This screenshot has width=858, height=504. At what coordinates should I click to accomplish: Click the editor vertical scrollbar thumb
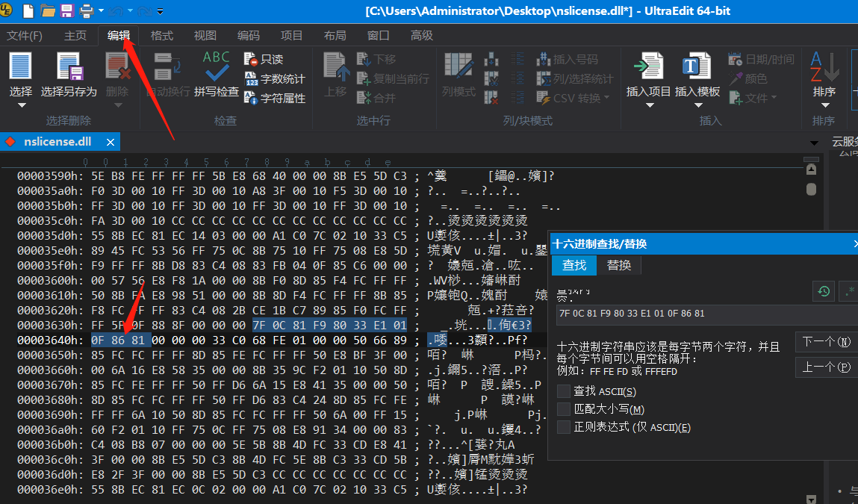pos(811,190)
